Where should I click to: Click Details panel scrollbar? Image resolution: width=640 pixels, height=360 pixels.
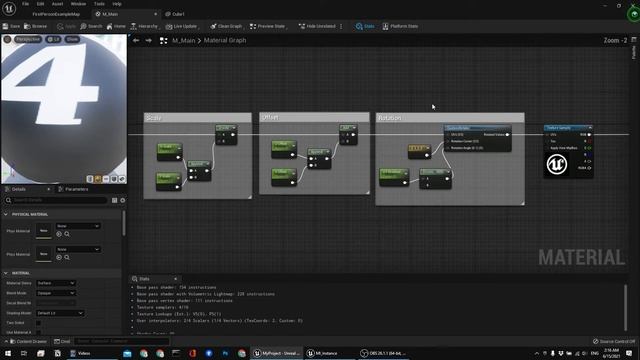tap(124, 223)
